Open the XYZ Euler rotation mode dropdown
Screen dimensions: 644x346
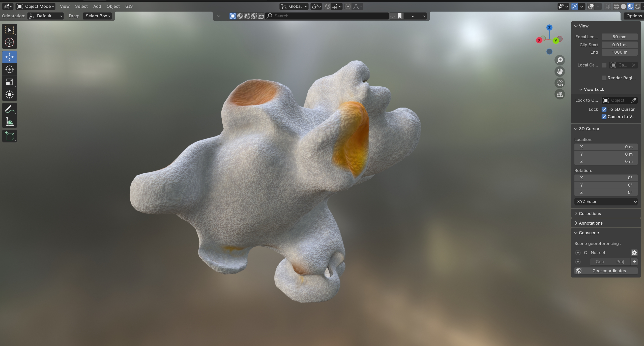coord(606,201)
